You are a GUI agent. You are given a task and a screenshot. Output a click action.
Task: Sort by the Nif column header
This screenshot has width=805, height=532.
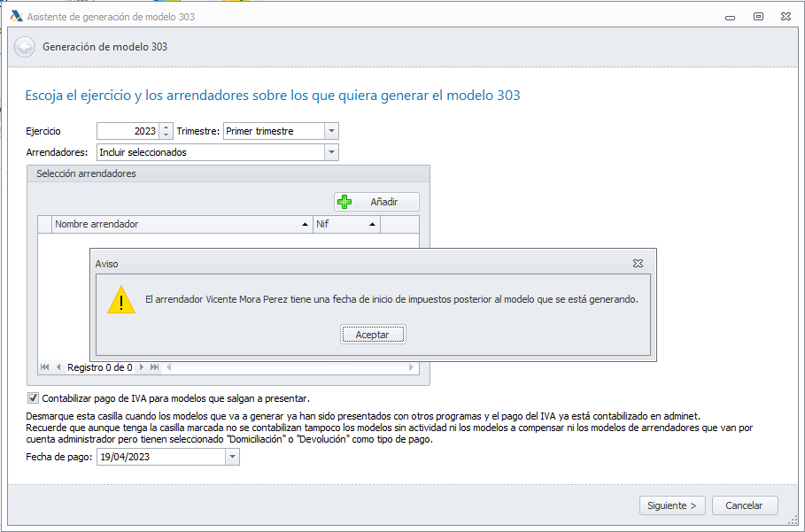coord(346,224)
